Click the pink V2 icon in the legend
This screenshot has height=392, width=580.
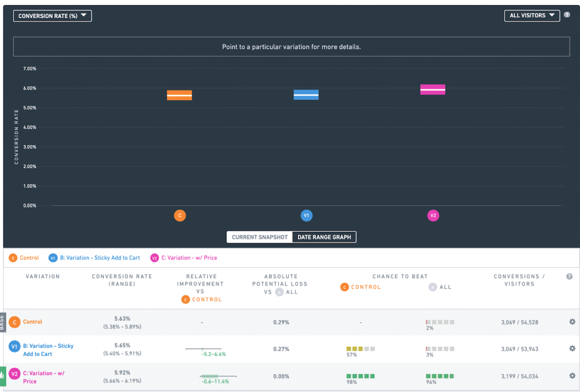[154, 258]
